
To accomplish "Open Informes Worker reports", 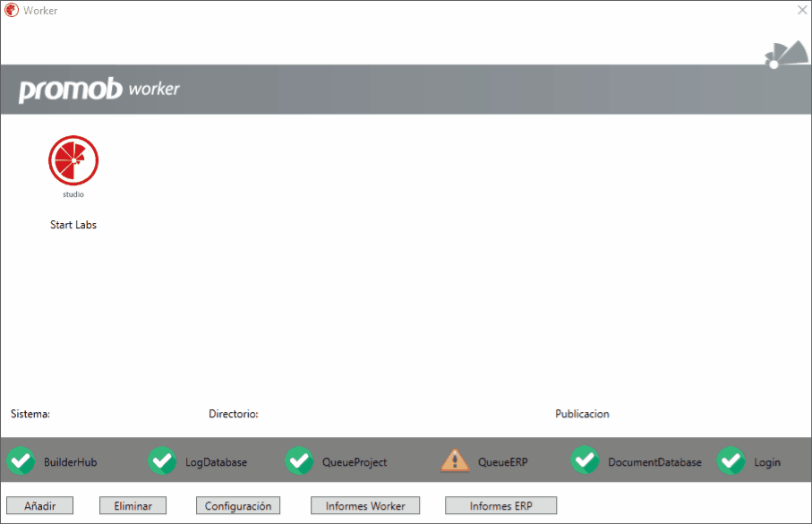I will tap(365, 505).
